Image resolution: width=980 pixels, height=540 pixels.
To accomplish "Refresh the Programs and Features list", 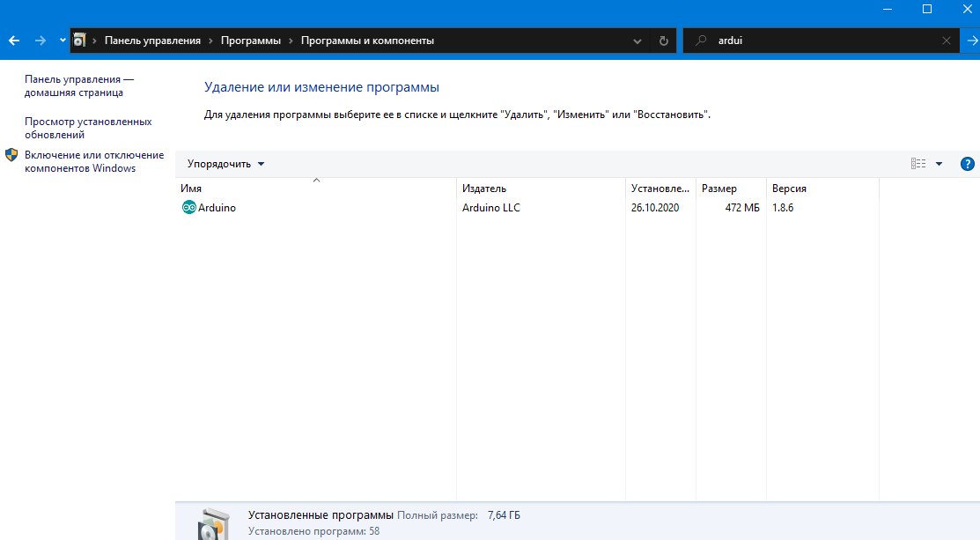I will click(x=663, y=41).
